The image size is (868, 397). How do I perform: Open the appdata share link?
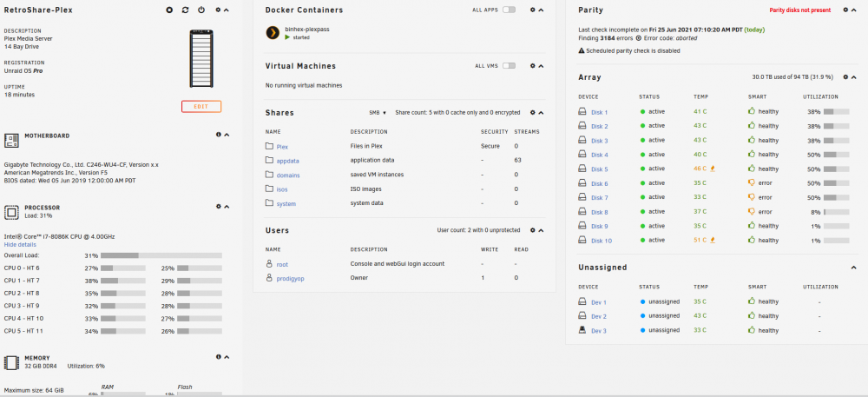[x=287, y=161]
